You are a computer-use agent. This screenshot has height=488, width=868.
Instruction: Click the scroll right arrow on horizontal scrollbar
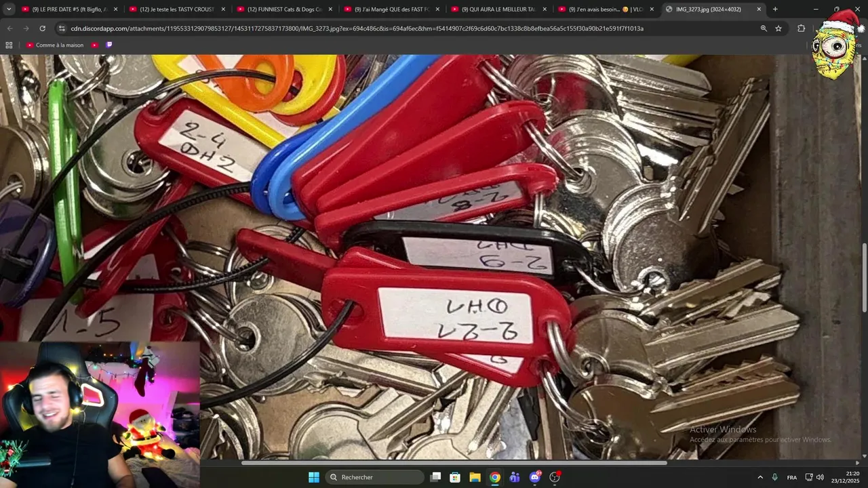pyautogui.click(x=856, y=463)
